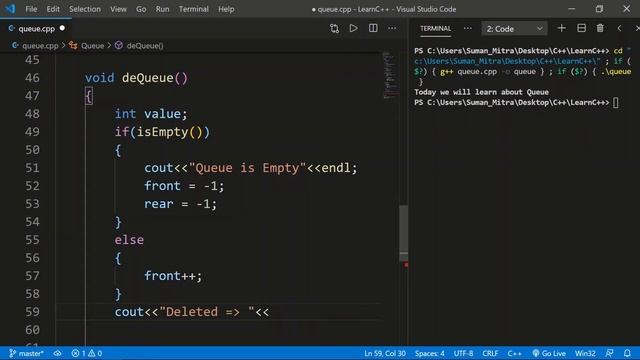Click 'Ln 59, Col 30' cursor position
This screenshot has width=640, height=360.
pyautogui.click(x=385, y=353)
